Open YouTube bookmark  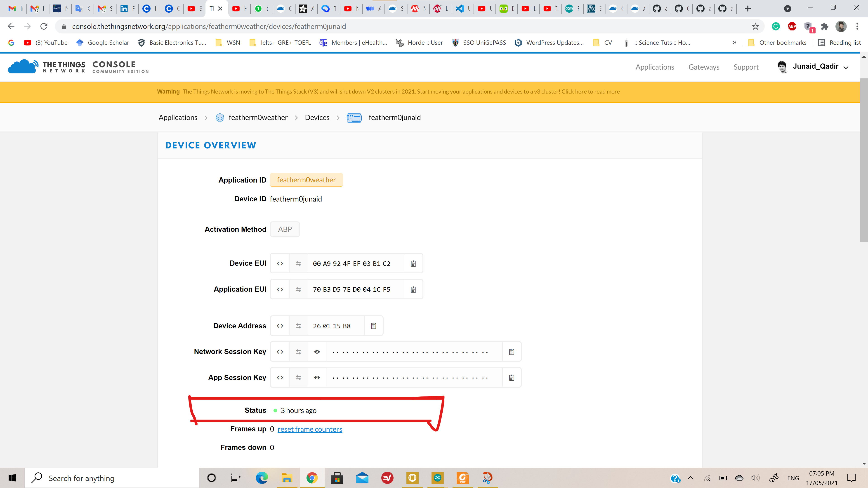click(45, 42)
